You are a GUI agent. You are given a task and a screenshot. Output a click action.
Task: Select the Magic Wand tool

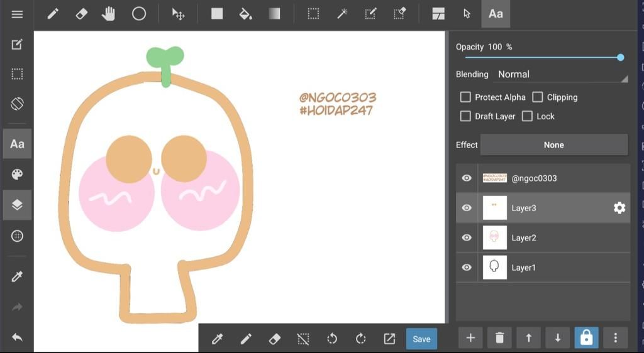(341, 14)
